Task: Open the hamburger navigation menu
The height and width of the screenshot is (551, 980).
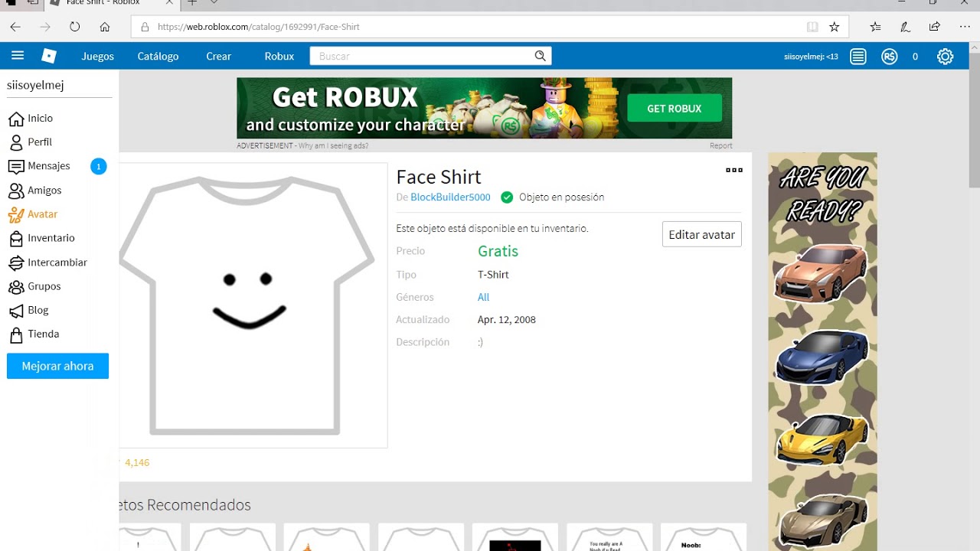Action: coord(18,56)
